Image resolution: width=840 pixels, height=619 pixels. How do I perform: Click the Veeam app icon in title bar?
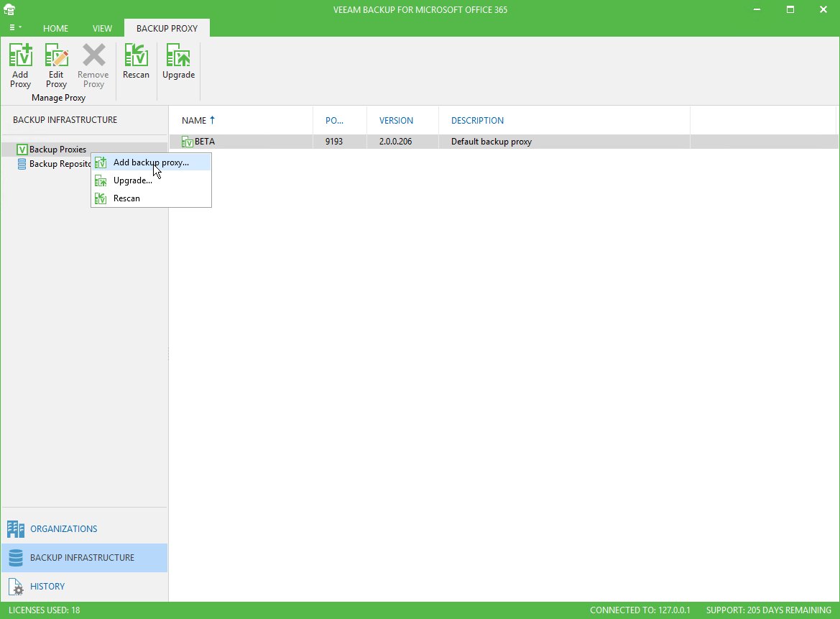point(9,9)
